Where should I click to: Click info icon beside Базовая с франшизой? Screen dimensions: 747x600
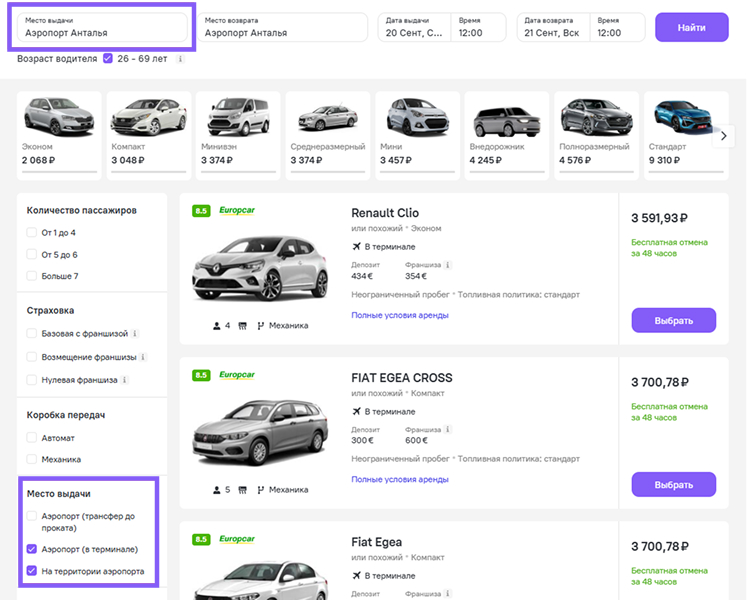click(x=135, y=334)
